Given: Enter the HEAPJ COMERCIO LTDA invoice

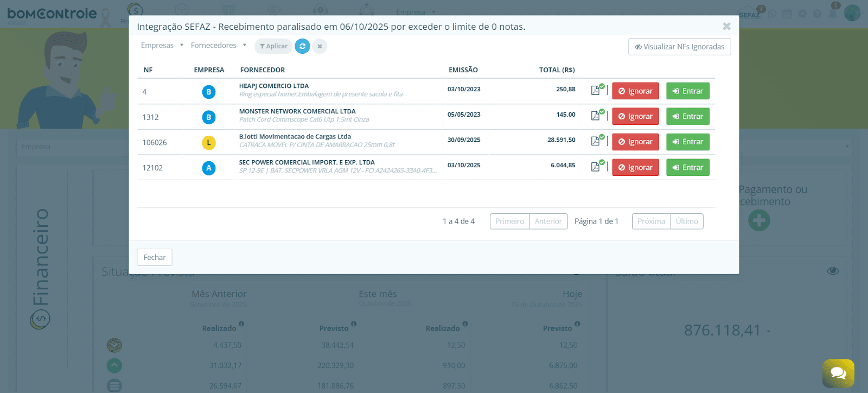Looking at the screenshot, I should tap(688, 91).
